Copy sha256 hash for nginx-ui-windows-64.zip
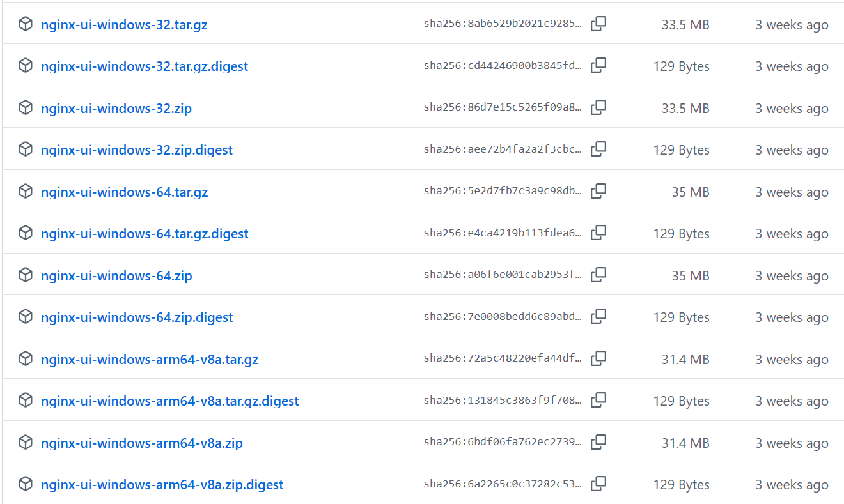The image size is (844, 504). pos(598,275)
